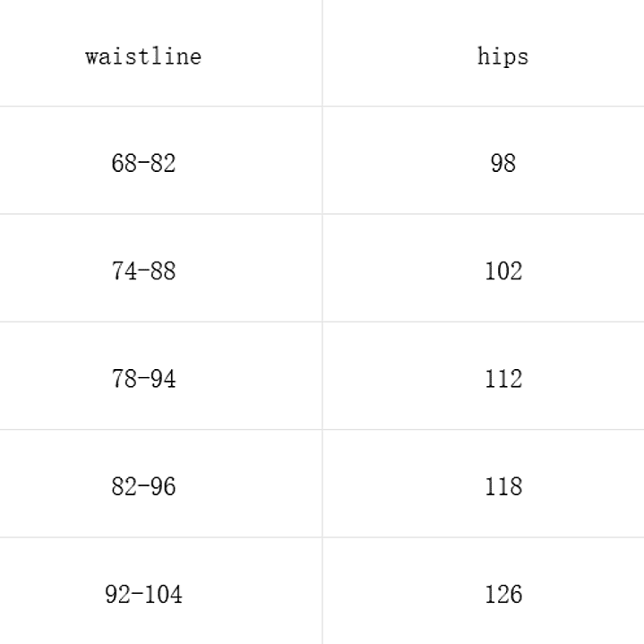Select the hips cell showing 102
The image size is (644, 644).
coord(502,270)
